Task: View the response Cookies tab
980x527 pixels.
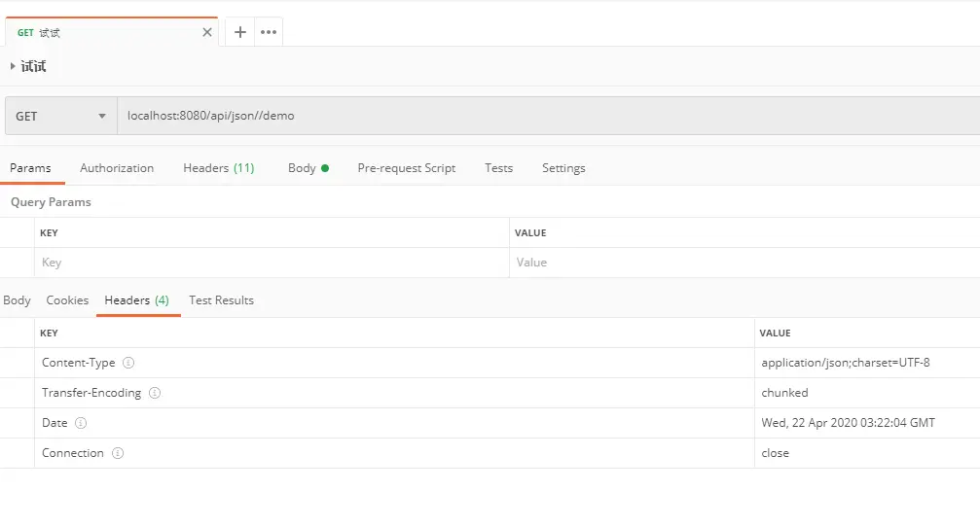Action: point(67,300)
